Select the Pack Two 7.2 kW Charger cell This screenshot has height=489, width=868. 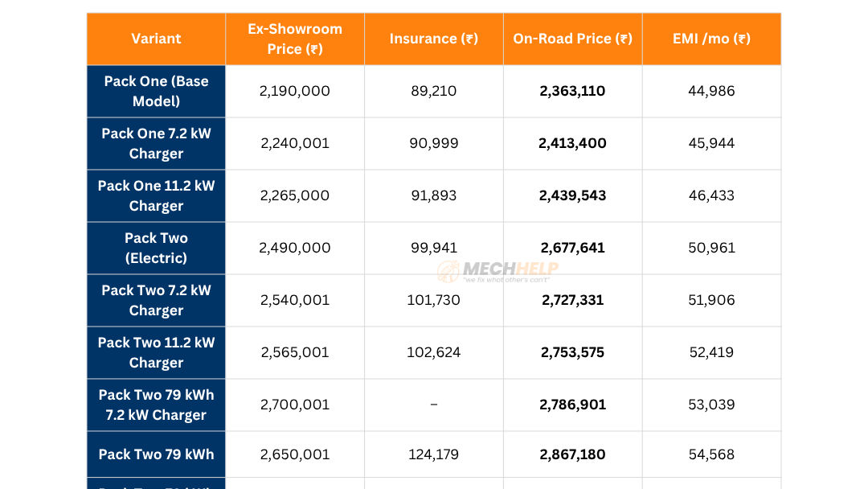[x=156, y=300]
